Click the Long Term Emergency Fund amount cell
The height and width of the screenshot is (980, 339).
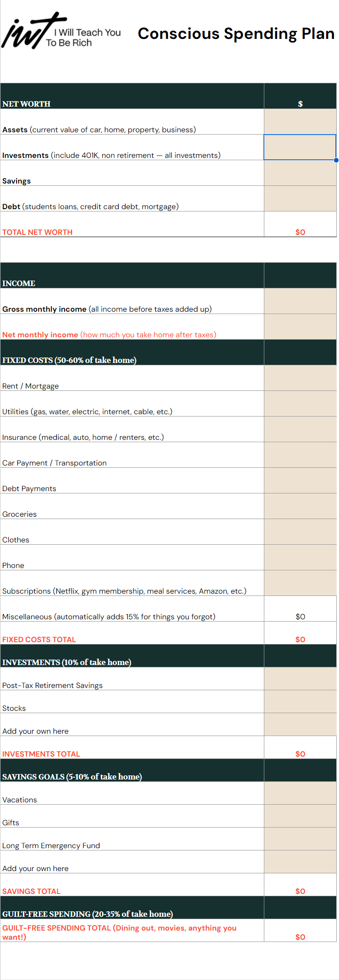click(x=300, y=839)
